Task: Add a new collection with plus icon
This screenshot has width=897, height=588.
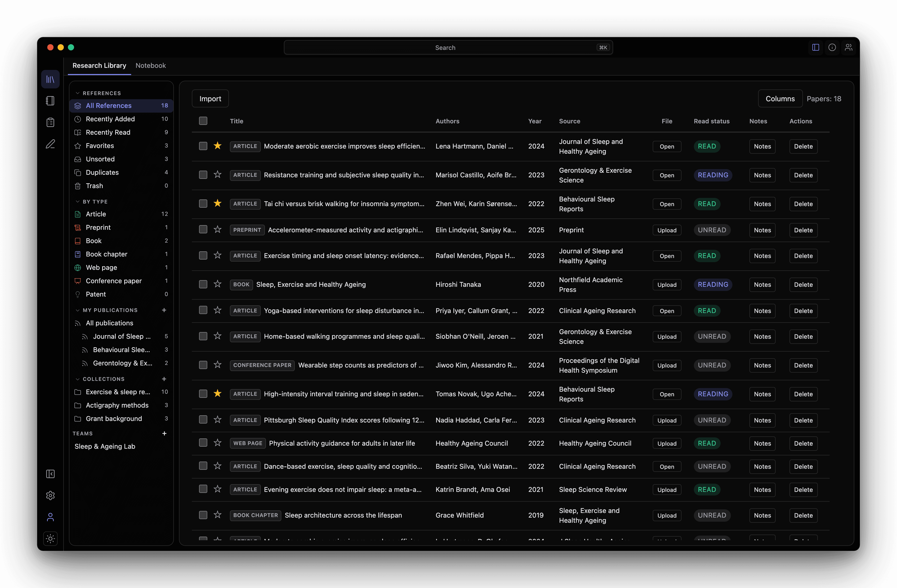Action: tap(164, 379)
